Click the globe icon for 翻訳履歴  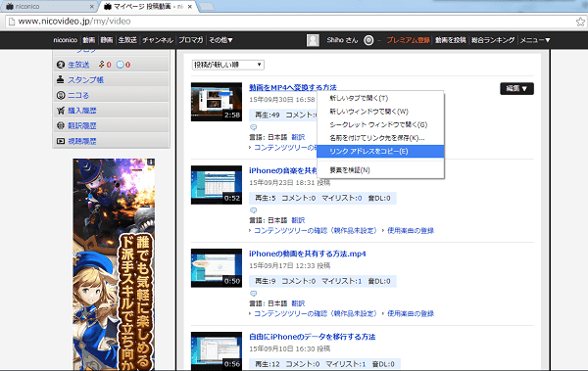(61, 125)
